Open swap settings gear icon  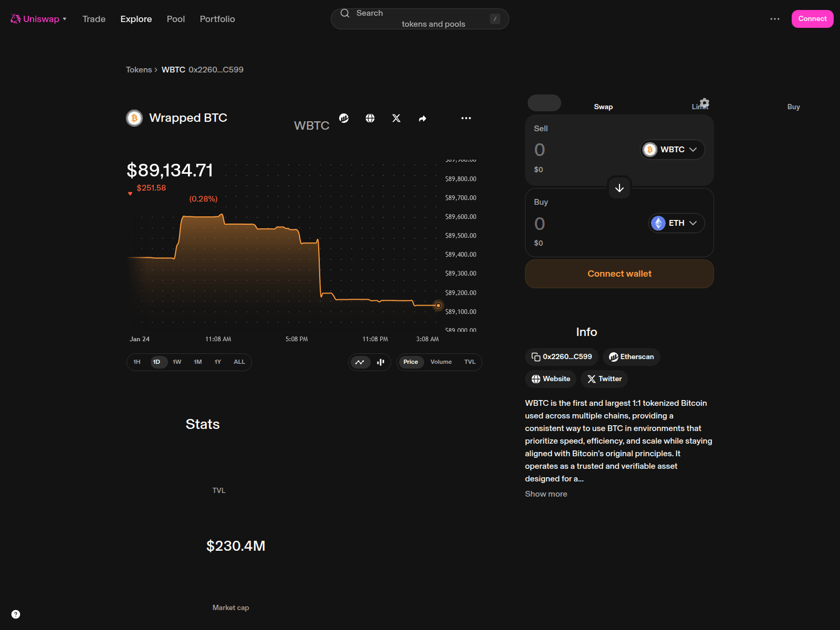(x=705, y=103)
